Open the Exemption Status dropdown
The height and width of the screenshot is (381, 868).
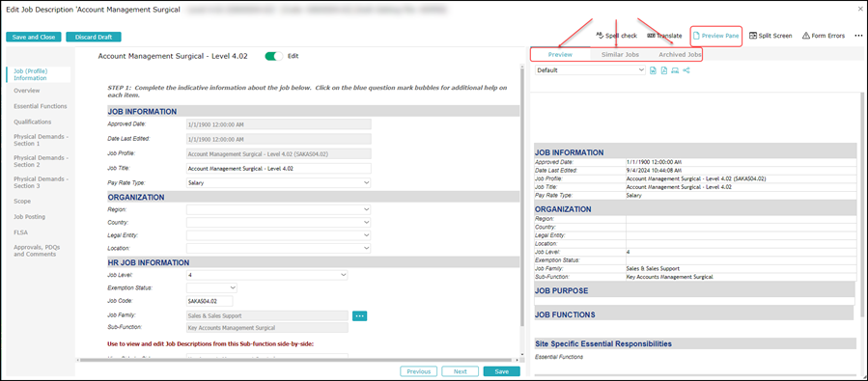212,288
